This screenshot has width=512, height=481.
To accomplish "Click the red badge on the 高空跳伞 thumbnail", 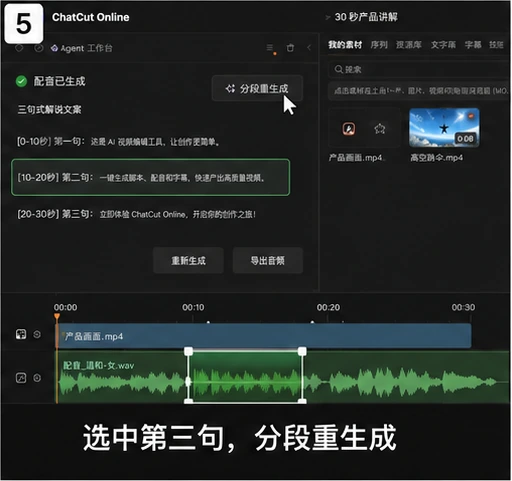I will click(x=471, y=116).
